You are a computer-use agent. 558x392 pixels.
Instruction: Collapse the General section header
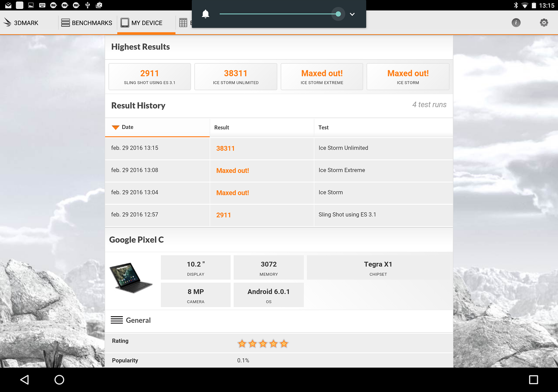coord(279,320)
